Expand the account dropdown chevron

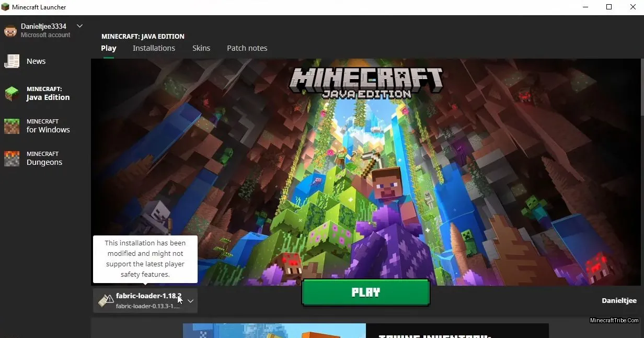pyautogui.click(x=80, y=26)
